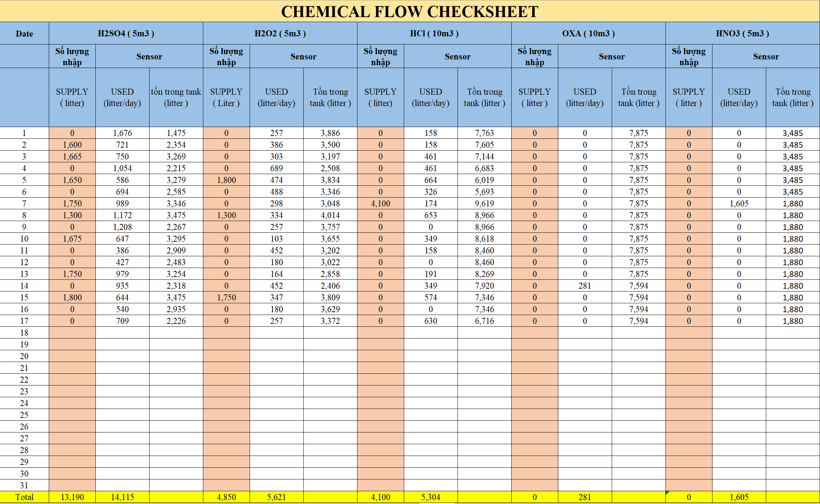Click the H2O2 SUPPLY ( Liter ) header
The image size is (820, 504).
pos(226,97)
